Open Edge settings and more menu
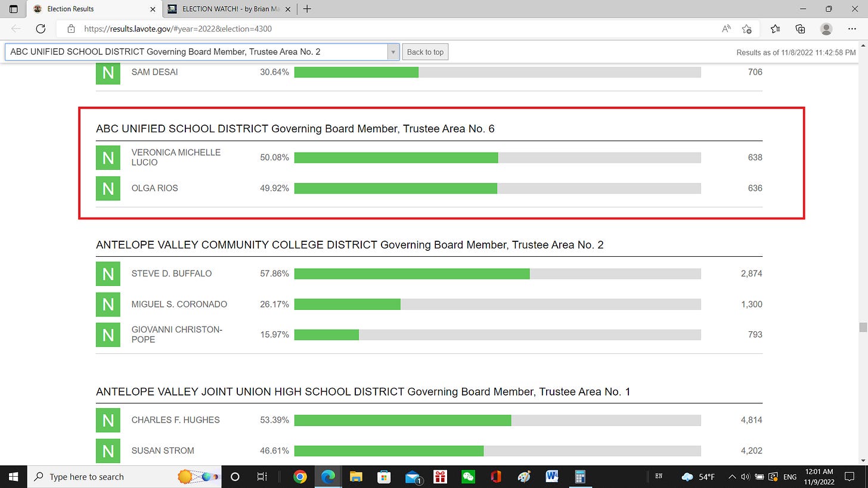Image resolution: width=868 pixels, height=488 pixels. coord(852,29)
